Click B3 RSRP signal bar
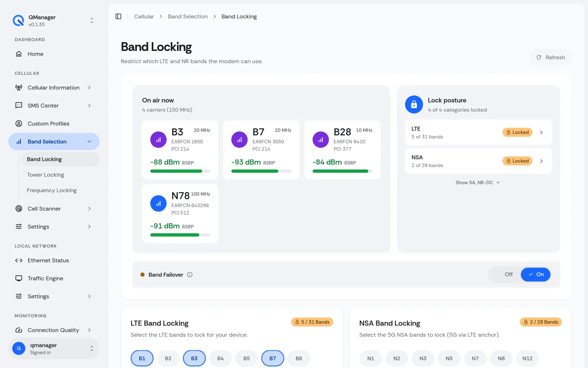Image resolution: width=588 pixels, height=368 pixels. [x=180, y=171]
